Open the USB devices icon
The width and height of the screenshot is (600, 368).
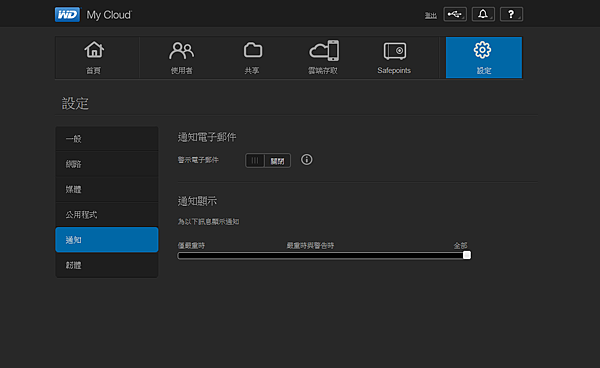(x=455, y=14)
